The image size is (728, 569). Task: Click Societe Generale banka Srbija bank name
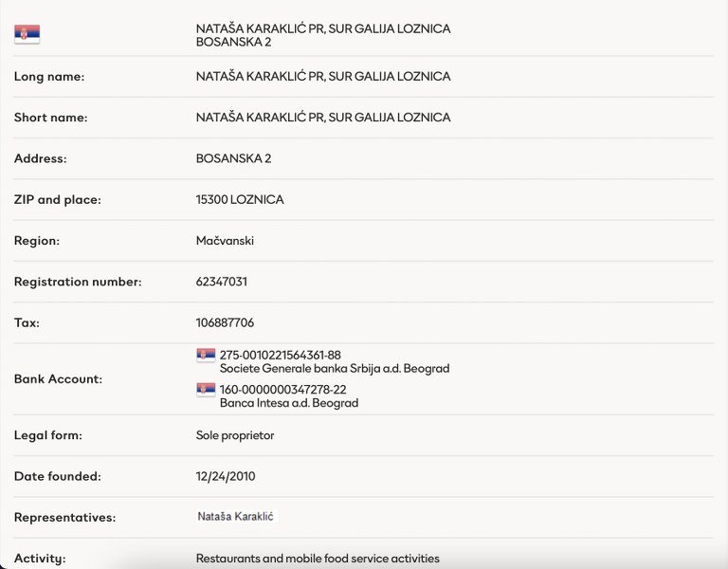click(334, 368)
